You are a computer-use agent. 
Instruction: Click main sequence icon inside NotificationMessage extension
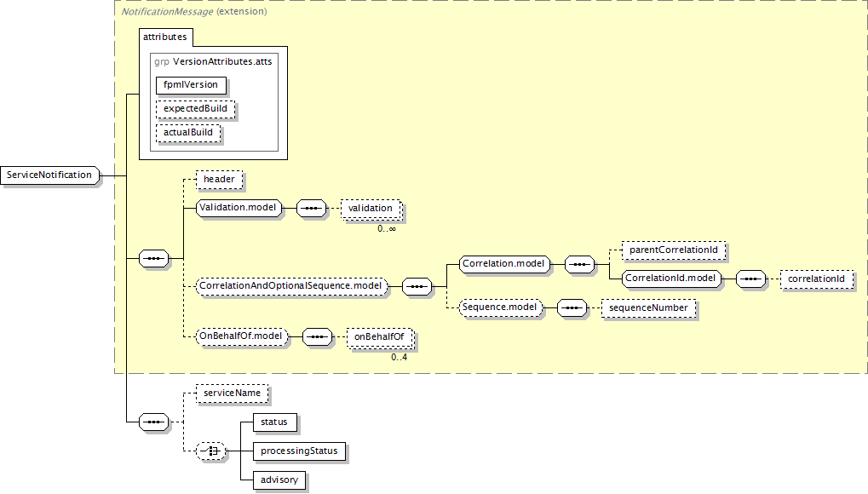pyautogui.click(x=154, y=259)
